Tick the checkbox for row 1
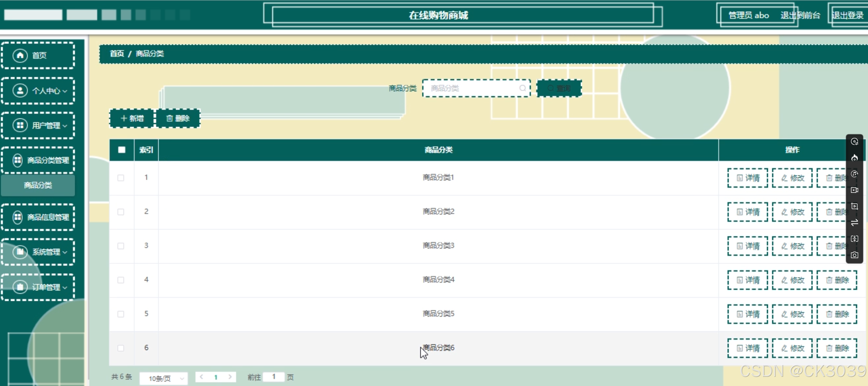This screenshot has height=386, width=868. pyautogui.click(x=121, y=177)
